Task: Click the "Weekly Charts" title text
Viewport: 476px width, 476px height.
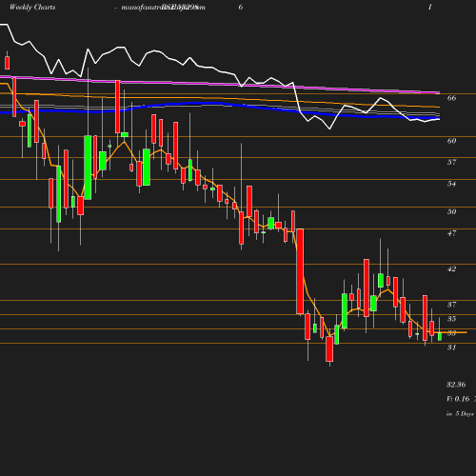Action: [32, 7]
